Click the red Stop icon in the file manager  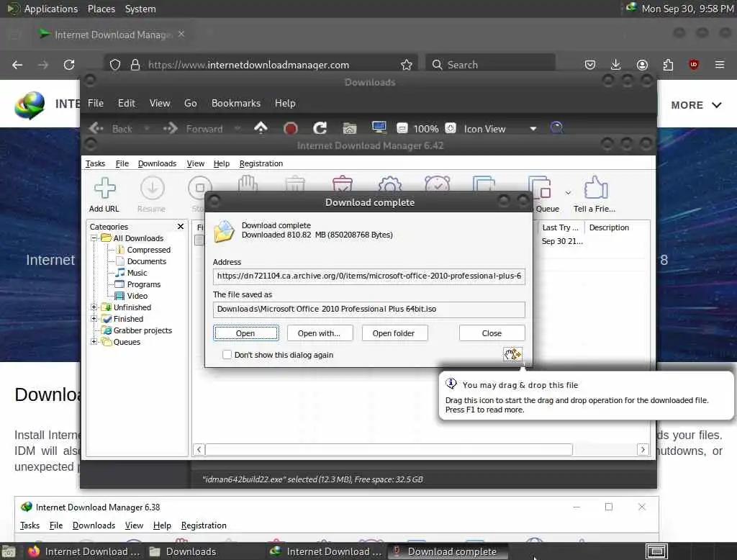tap(291, 128)
